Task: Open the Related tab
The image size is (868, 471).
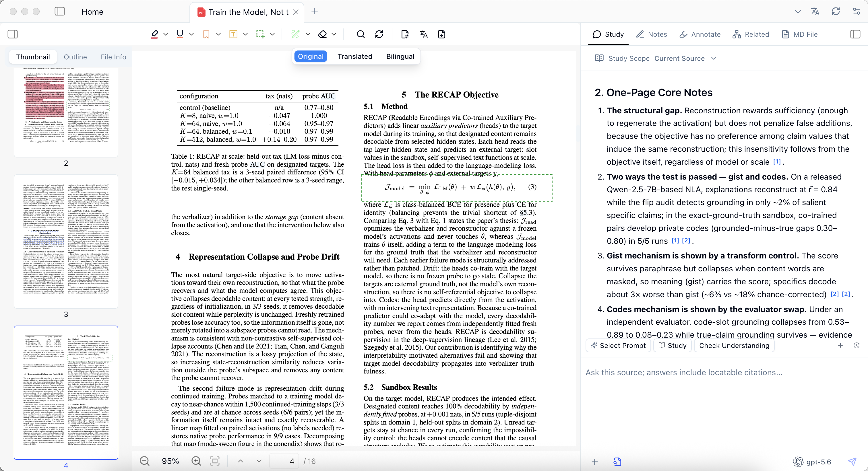Action: pyautogui.click(x=751, y=34)
